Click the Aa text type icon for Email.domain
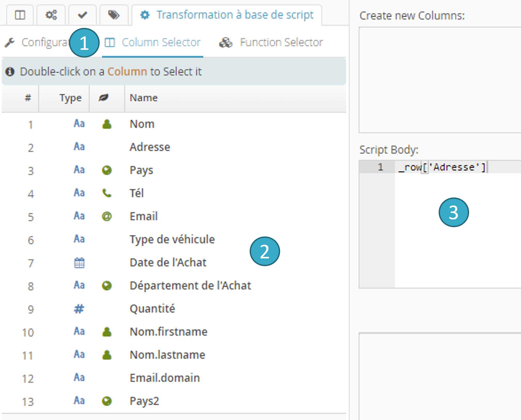The width and height of the screenshot is (521, 420). click(79, 378)
